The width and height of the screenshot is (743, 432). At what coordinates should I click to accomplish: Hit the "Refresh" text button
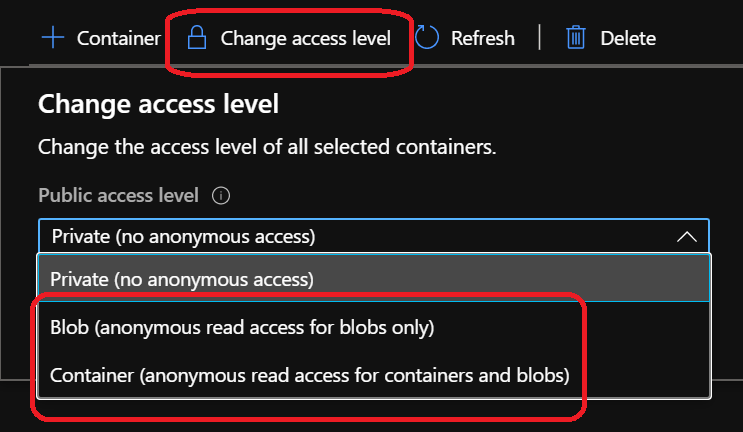coord(482,39)
